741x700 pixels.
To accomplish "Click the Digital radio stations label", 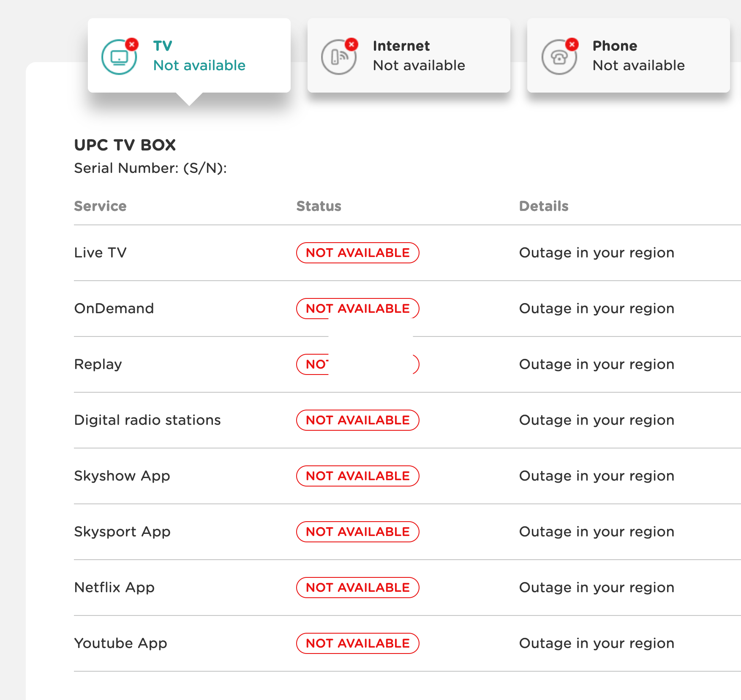I will 147,420.
